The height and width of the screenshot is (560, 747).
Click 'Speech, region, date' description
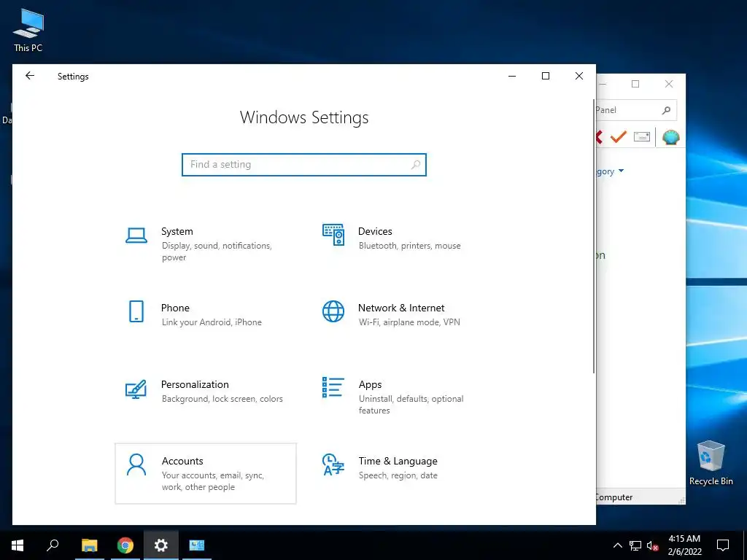398,475
